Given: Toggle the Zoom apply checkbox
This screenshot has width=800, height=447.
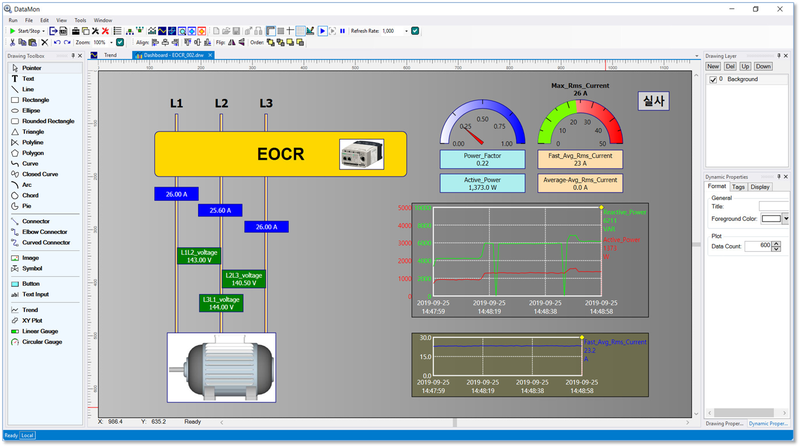Looking at the screenshot, I should (x=120, y=42).
